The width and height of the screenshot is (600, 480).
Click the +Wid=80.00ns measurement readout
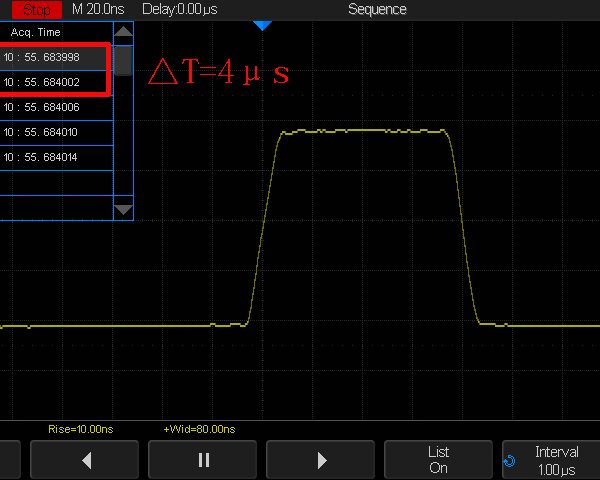coord(198,429)
